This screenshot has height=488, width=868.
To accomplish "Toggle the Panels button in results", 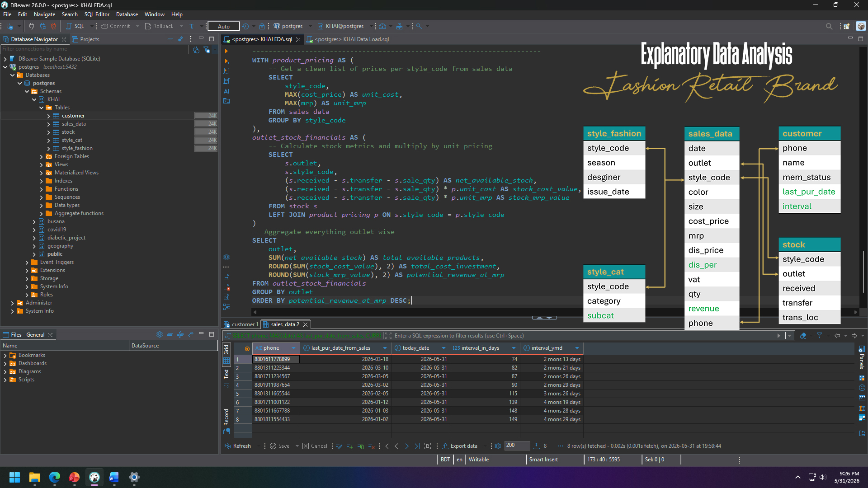I will coord(862,357).
